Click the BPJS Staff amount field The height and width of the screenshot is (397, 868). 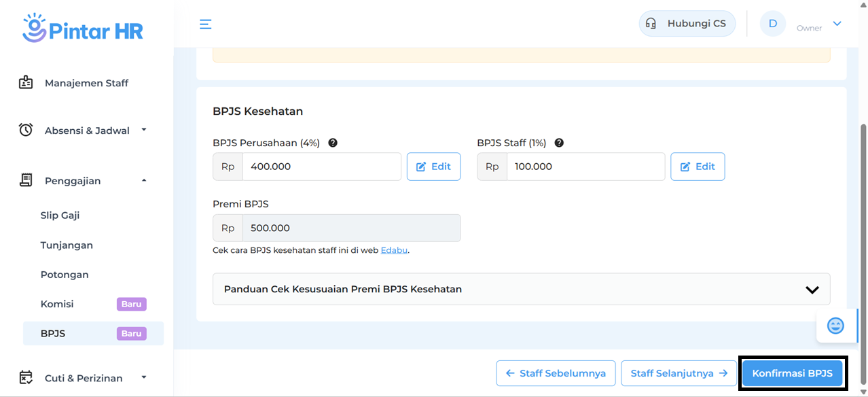pyautogui.click(x=585, y=167)
